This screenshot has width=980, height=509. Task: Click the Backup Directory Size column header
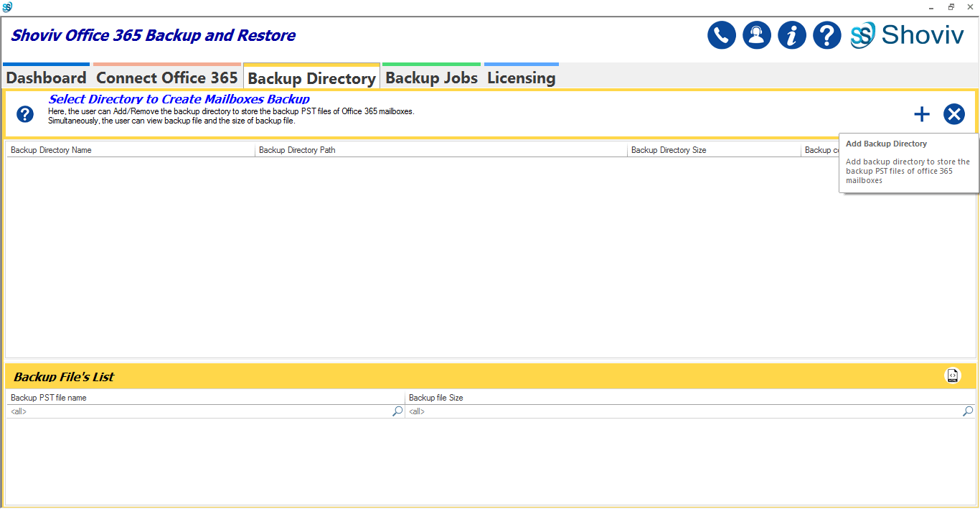(x=714, y=150)
